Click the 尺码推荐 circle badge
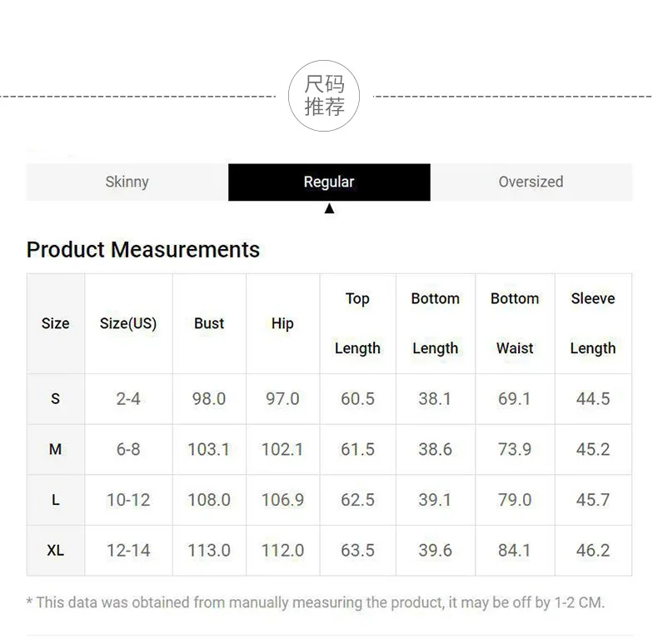Viewport: 658px width, 644px height. tap(324, 96)
